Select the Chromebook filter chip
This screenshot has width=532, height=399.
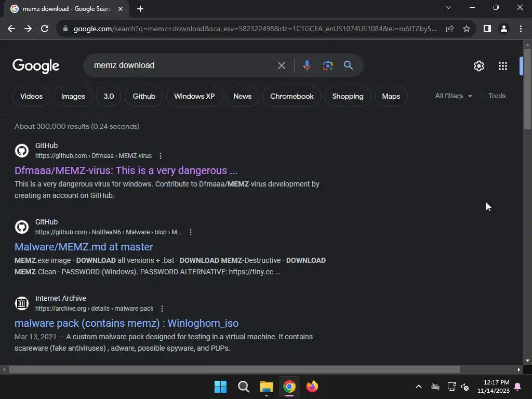pos(292,96)
